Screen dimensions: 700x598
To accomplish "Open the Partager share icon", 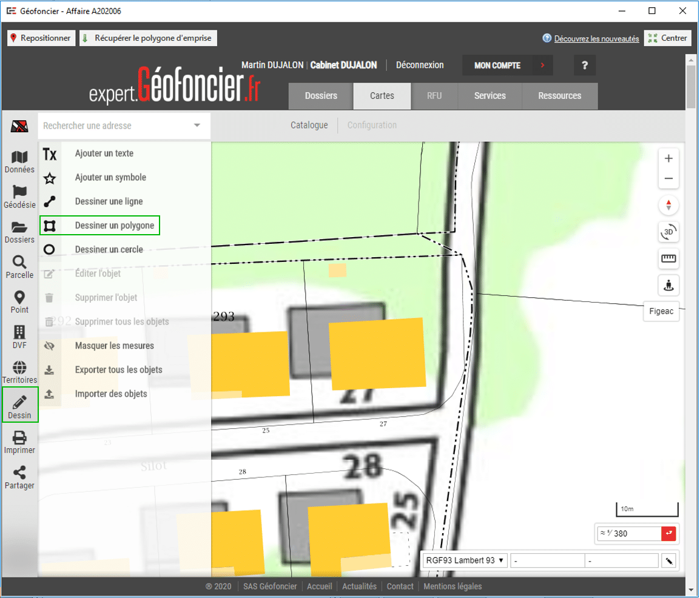I will click(19, 473).
